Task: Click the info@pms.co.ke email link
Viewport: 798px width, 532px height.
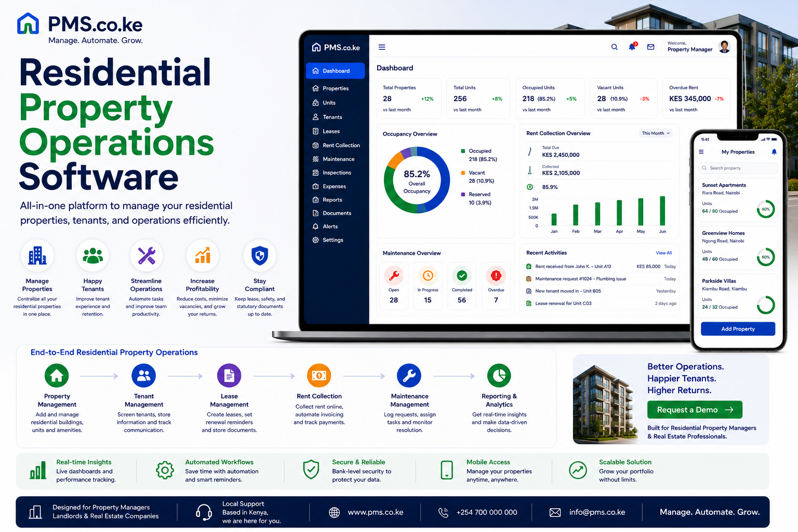Action: tap(597, 512)
